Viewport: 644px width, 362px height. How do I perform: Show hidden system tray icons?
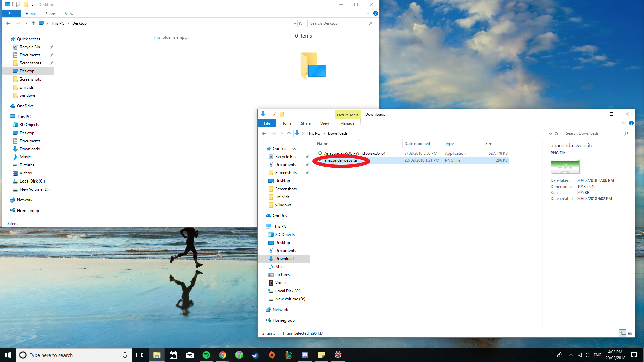[x=571, y=355]
